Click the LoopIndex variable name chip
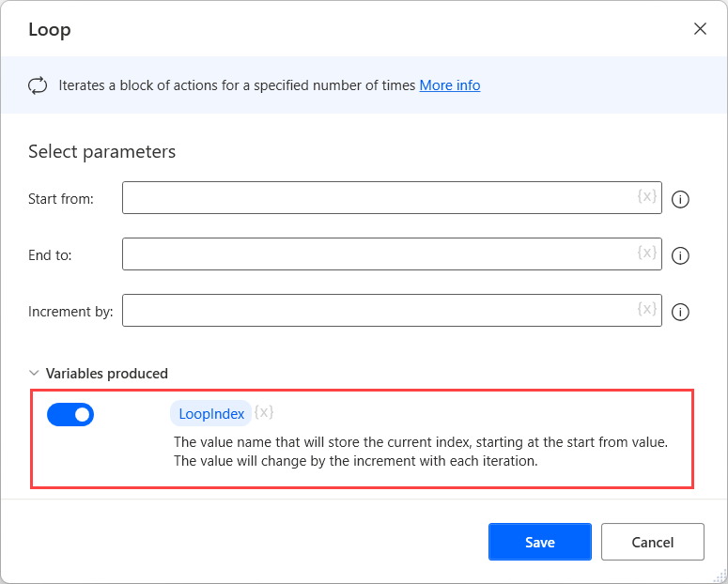 211,414
